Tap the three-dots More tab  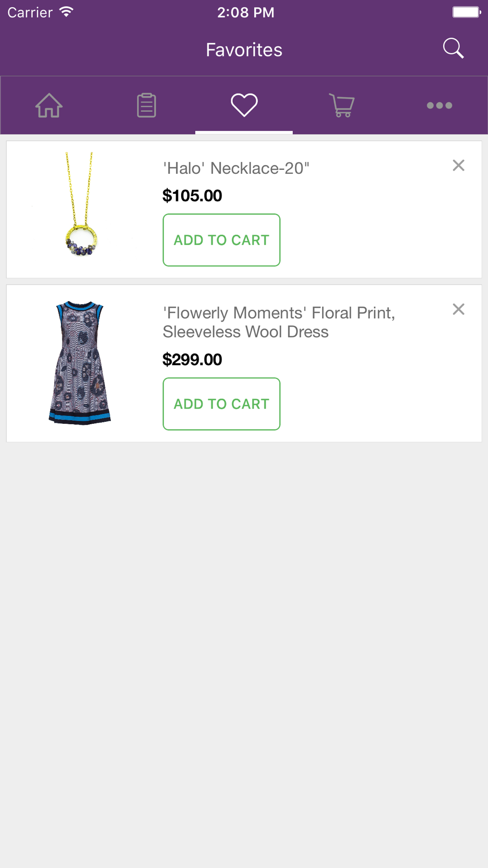click(x=439, y=105)
